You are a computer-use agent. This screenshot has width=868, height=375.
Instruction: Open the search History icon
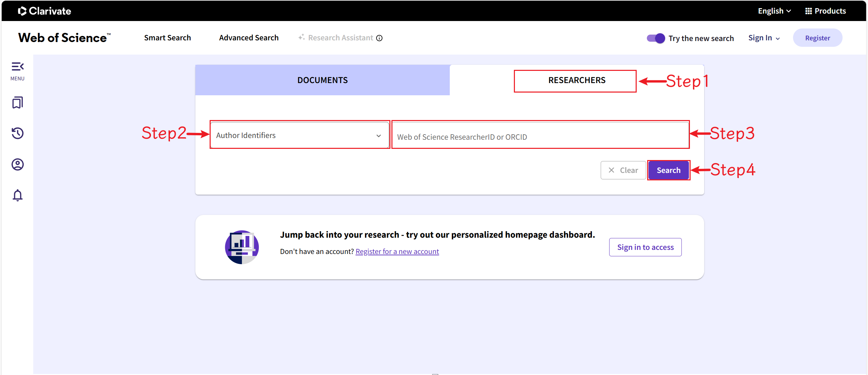[17, 133]
